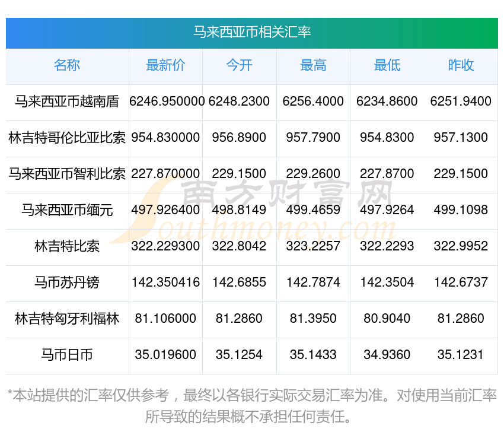Viewport: 504px width, 435px height.
Task: Select previous close 499.1098
Action: pyautogui.click(x=461, y=210)
